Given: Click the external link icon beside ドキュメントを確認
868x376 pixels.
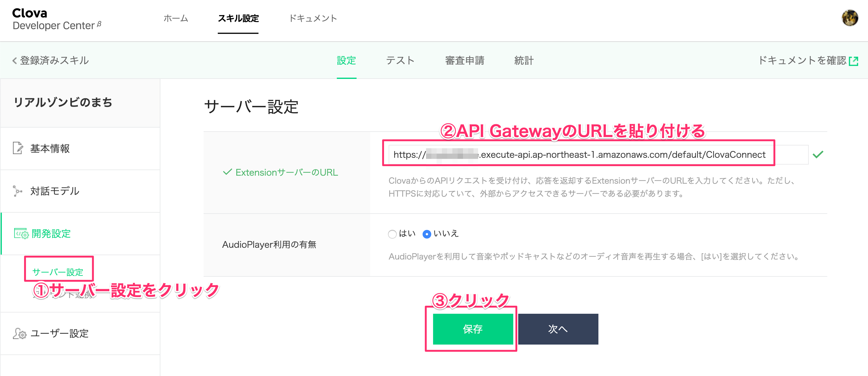Looking at the screenshot, I should pos(854,61).
